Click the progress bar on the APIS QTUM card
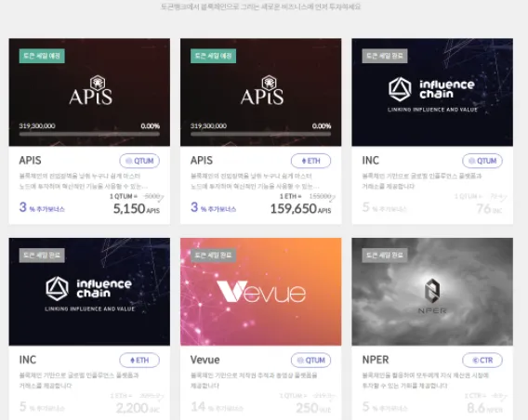Screen dimensions: 528x420 pyautogui.click(x=89, y=134)
